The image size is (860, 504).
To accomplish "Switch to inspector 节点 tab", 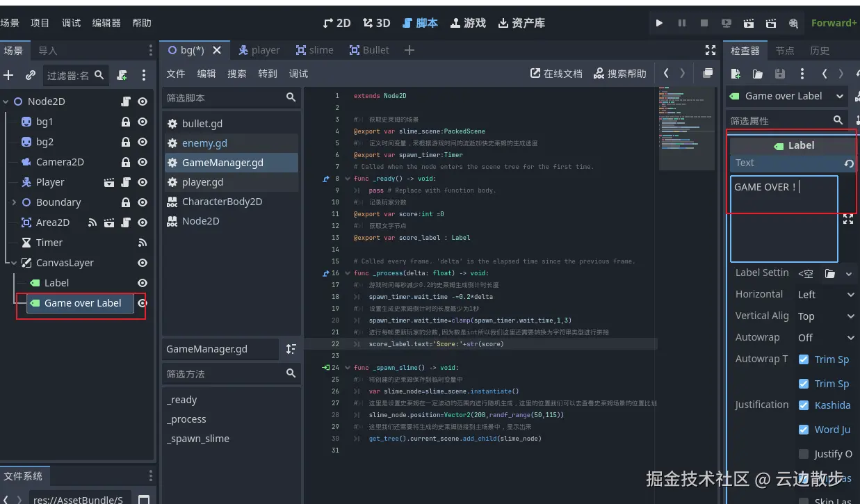I will 785,51.
